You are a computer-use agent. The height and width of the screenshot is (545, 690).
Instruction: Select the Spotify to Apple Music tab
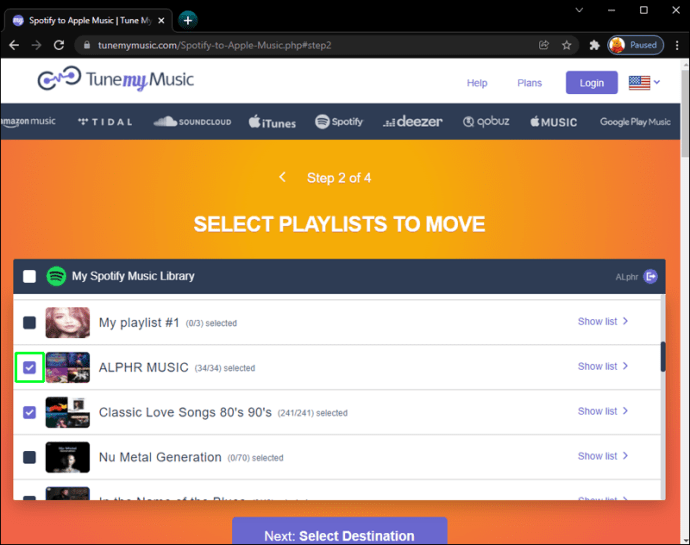[x=88, y=20]
